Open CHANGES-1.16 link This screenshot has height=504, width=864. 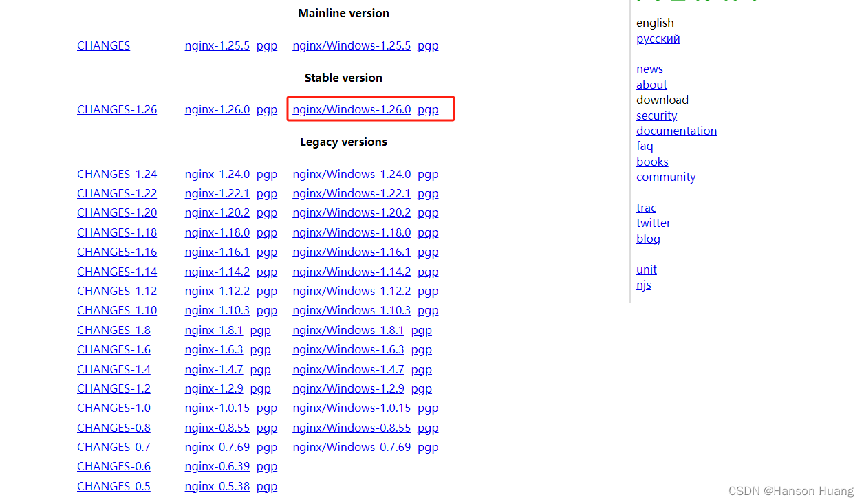click(x=117, y=252)
